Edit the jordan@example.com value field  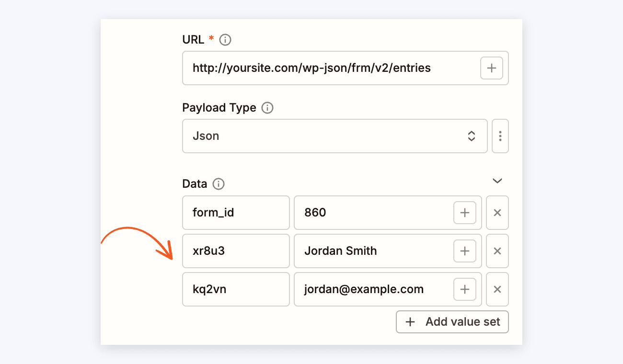coord(388,289)
